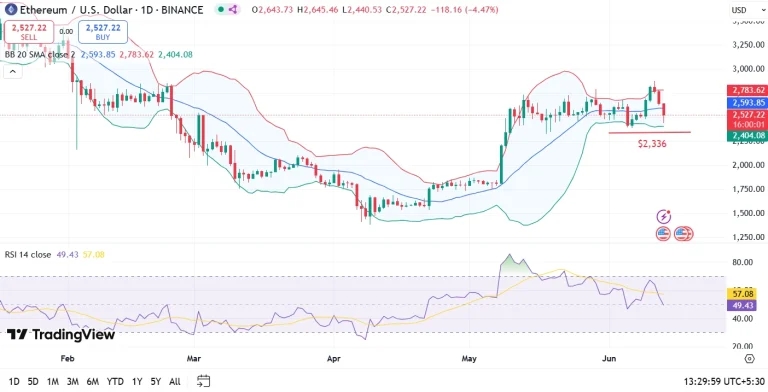
Task: Click the purple share indicator icon
Action: click(x=233, y=9)
